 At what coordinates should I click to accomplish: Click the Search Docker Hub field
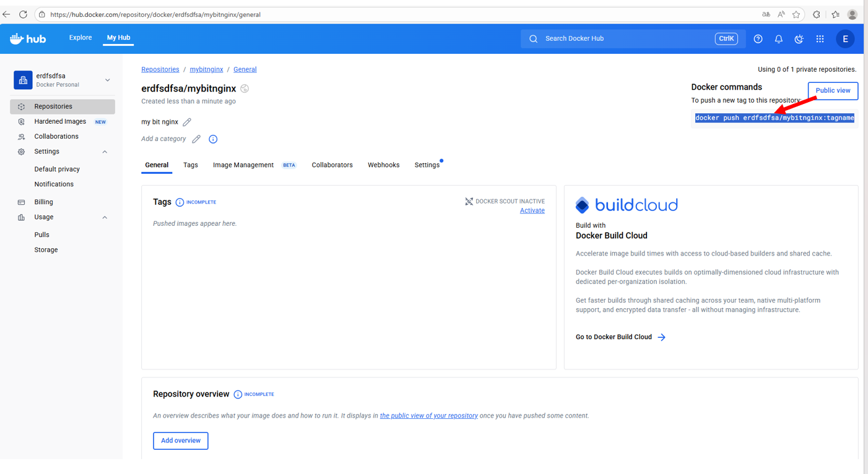(633, 39)
